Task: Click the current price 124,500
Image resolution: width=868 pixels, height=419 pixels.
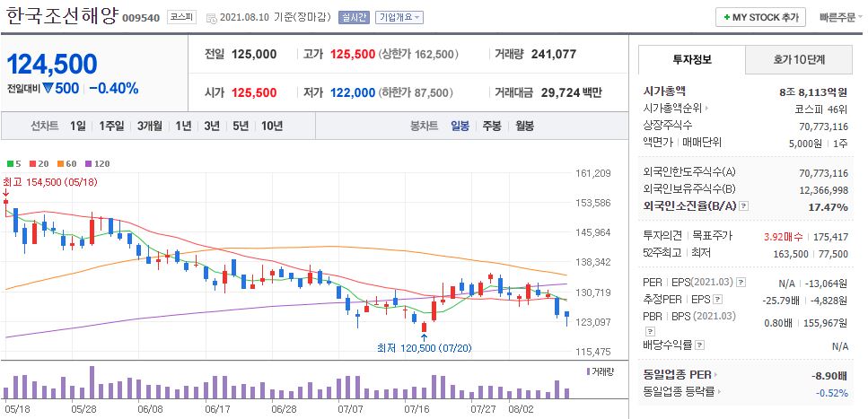Action: click(52, 65)
